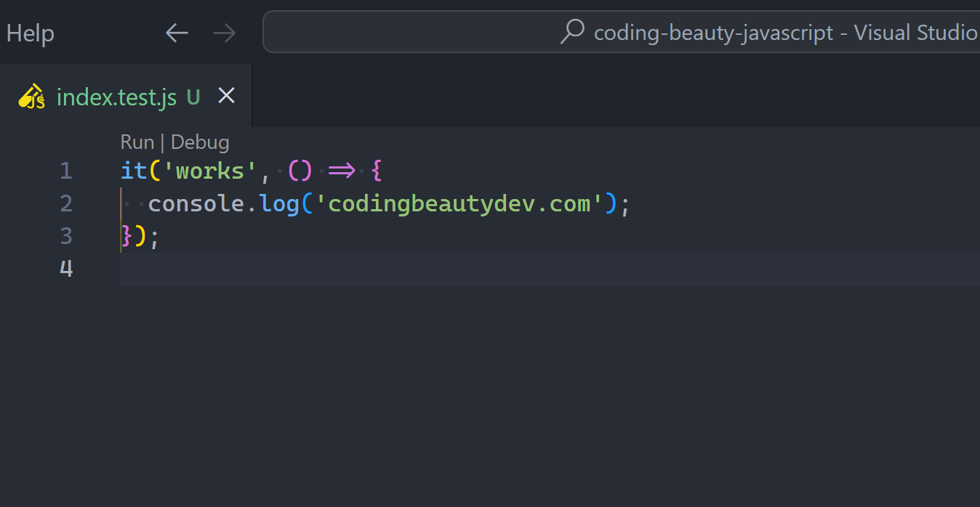
Task: Select the index.test.js editor tab
Action: (126, 96)
